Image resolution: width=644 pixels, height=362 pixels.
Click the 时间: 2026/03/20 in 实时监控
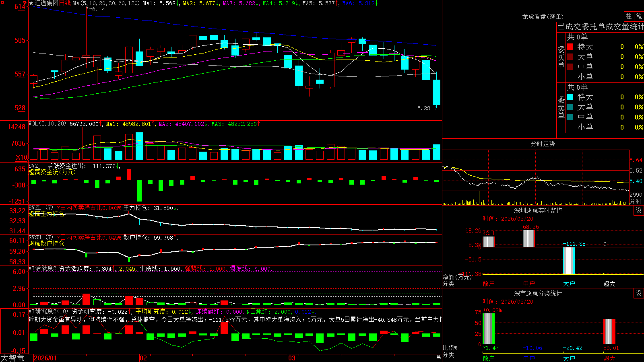[x=508, y=219]
